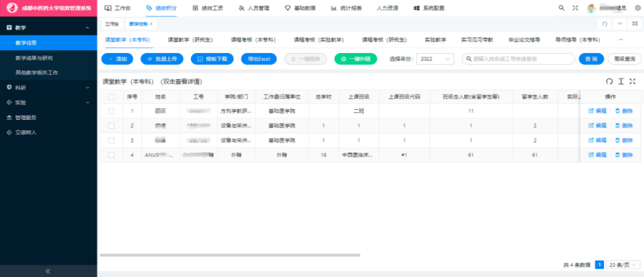This screenshot has height=277, width=644.
Task: Select 教学成果与研究 in sidebar
Action: pyautogui.click(x=34, y=57)
